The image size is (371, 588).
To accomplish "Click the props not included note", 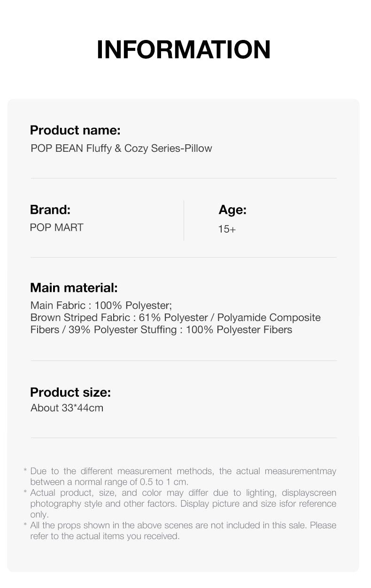I will tap(183, 531).
